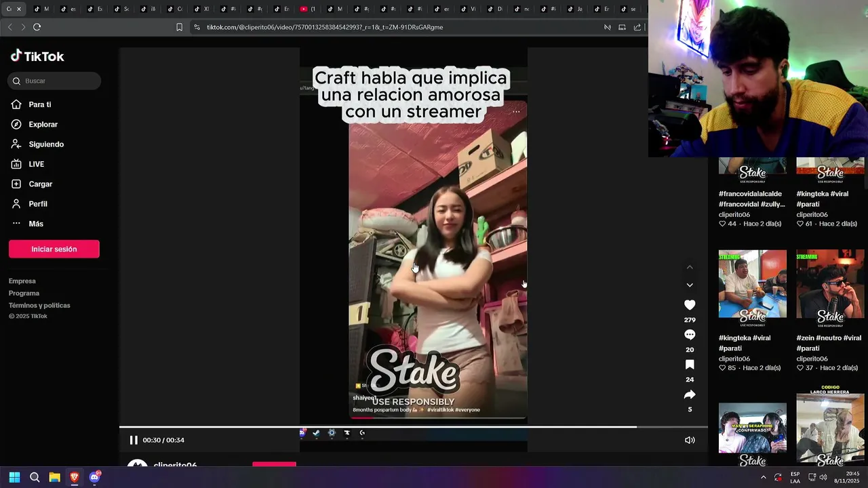Viewport: 868px width, 488px height.
Task: Reload the page
Action: (37, 27)
